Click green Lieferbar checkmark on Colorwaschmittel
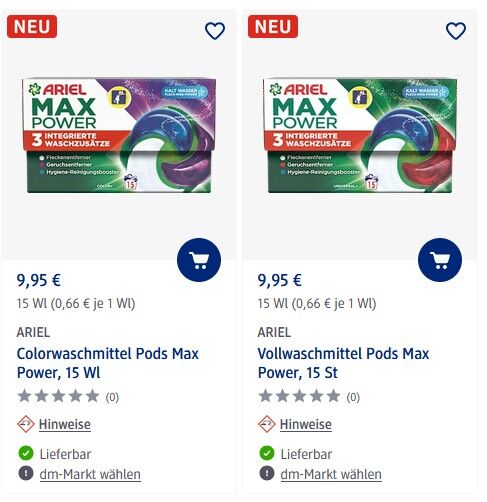Viewport: 487px width, 502px height. point(26,453)
